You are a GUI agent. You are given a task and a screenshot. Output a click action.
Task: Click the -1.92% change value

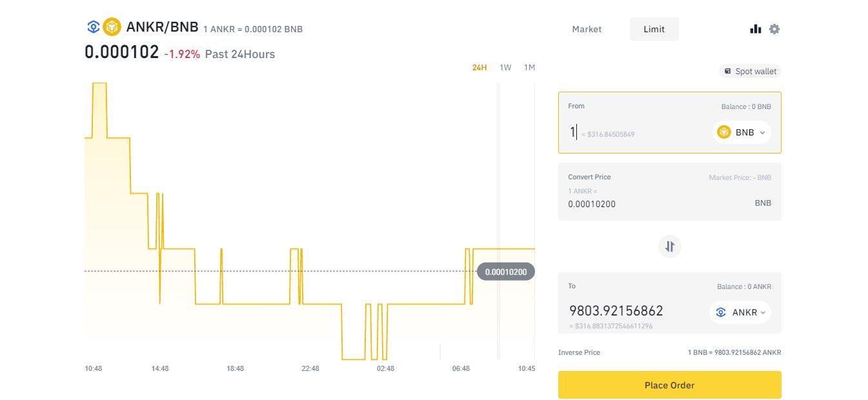(182, 54)
